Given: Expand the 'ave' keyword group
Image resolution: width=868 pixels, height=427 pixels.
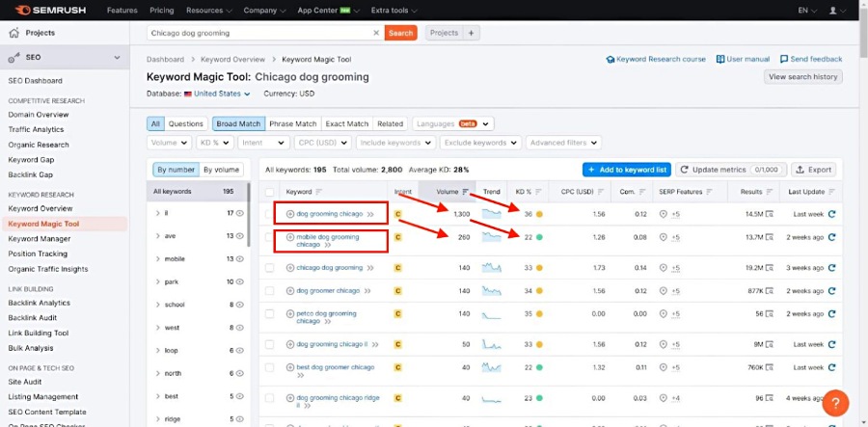Looking at the screenshot, I should click(158, 236).
